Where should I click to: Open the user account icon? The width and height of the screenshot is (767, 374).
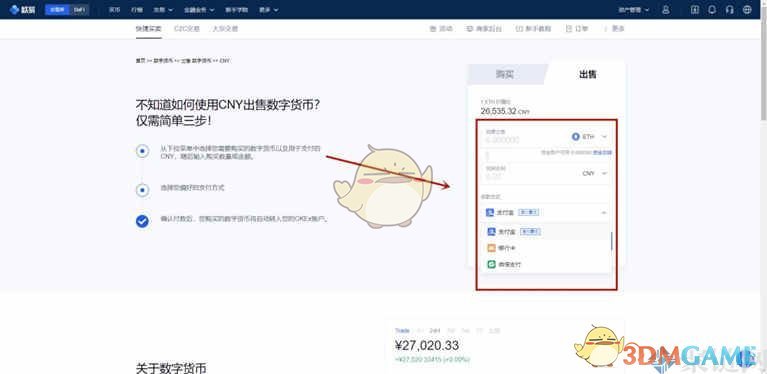[665, 9]
